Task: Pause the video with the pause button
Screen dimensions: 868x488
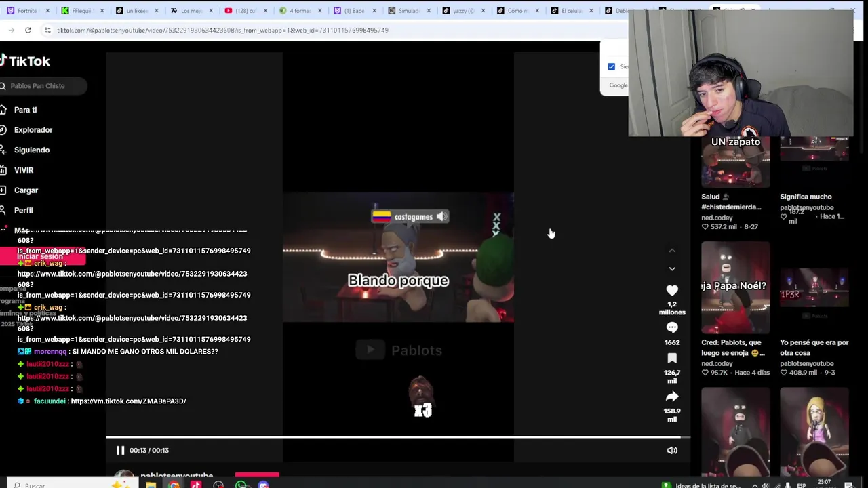Action: pyautogui.click(x=120, y=450)
